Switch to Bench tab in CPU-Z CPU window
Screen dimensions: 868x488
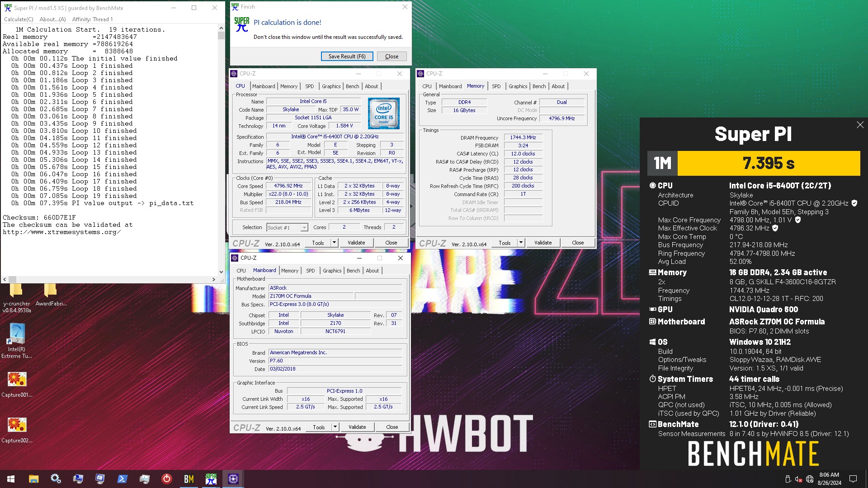[352, 86]
